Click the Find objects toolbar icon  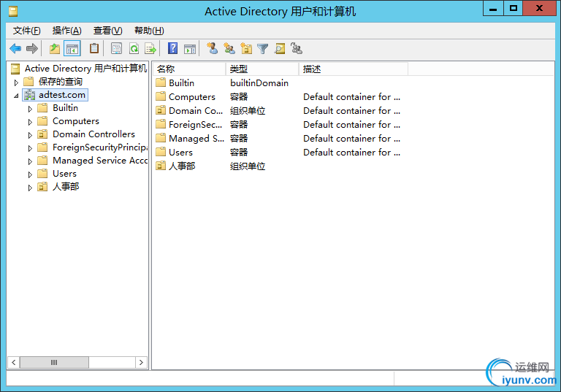(280, 48)
